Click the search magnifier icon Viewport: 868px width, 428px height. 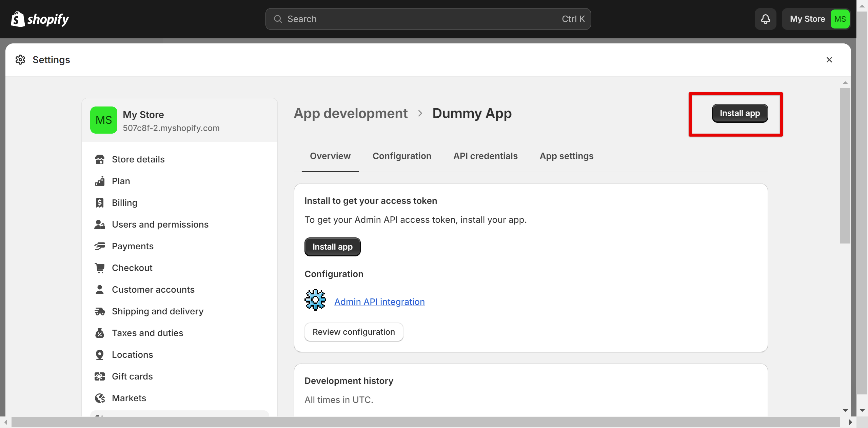[278, 19]
